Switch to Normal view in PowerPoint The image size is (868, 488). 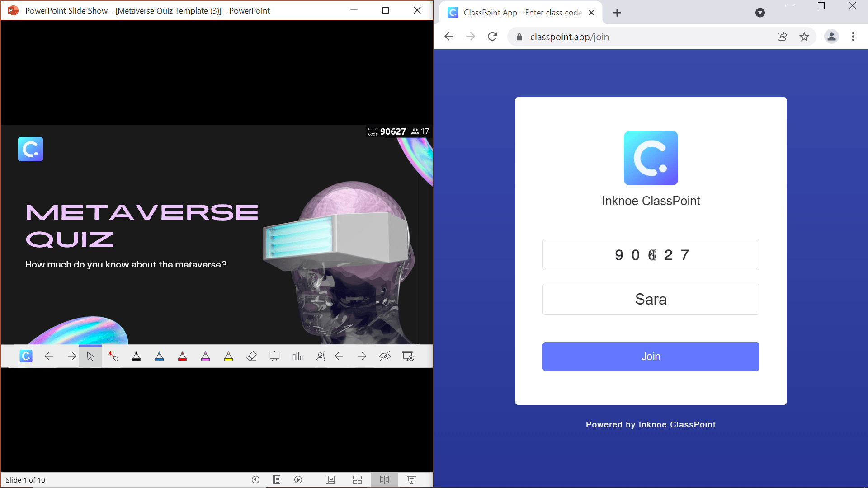coord(330,480)
